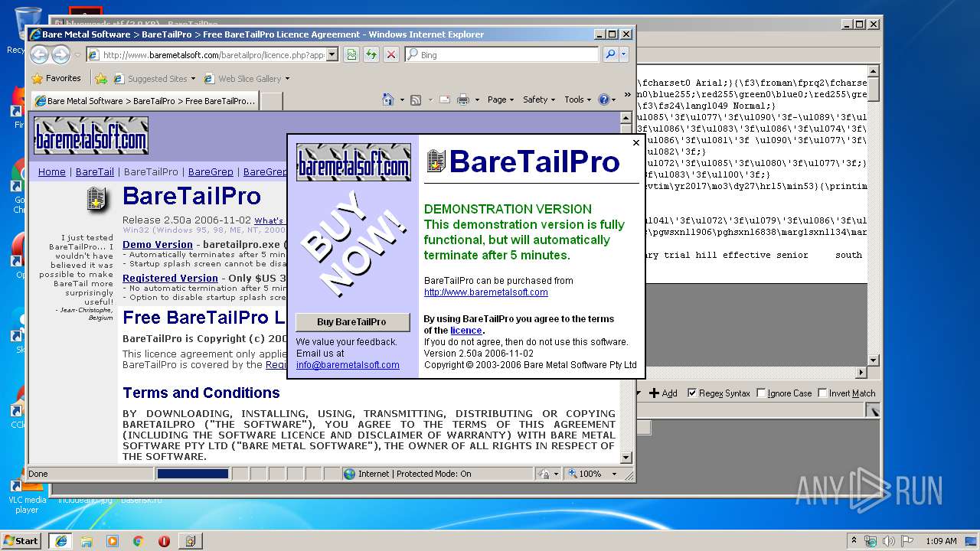
Task: Click IE status bar progress indicator
Action: pyautogui.click(x=192, y=474)
